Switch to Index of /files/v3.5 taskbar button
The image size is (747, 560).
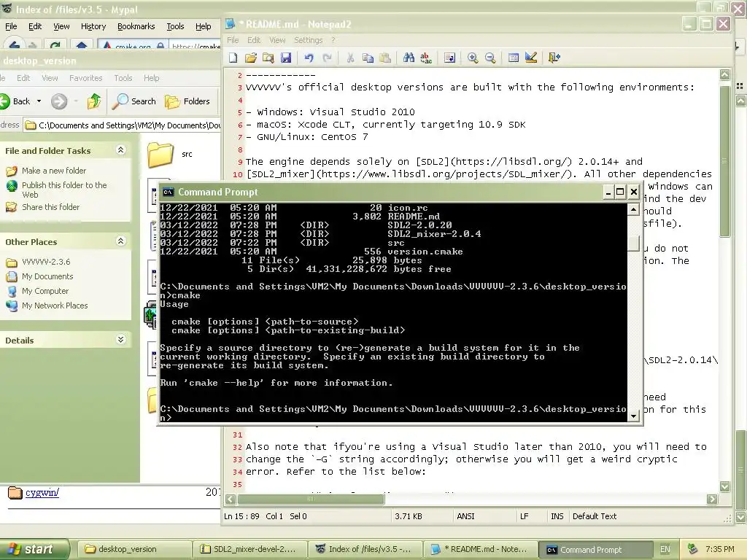click(366, 549)
